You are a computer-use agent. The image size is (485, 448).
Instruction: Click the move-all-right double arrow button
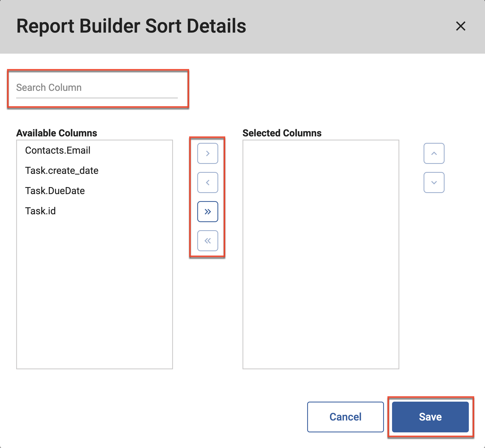point(207,212)
